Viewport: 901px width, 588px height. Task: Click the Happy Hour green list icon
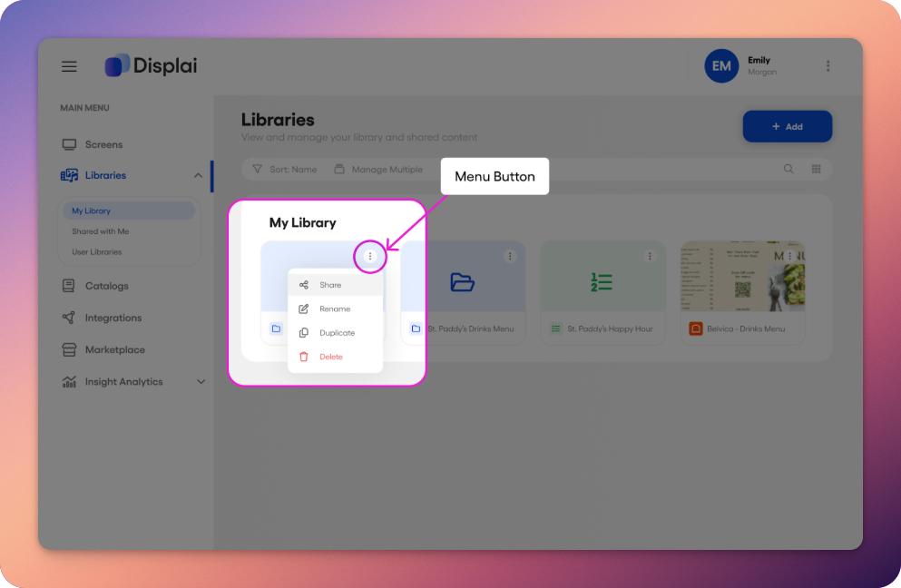tap(555, 328)
